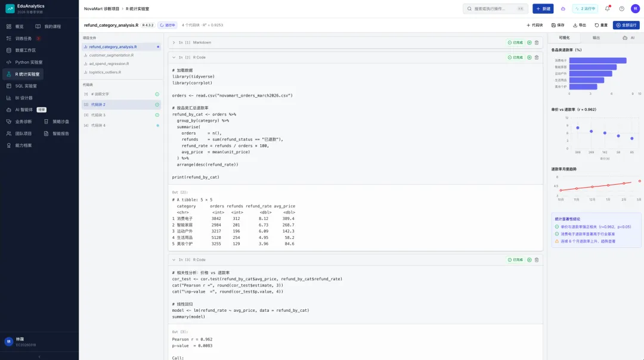Open customer_segmentation.R file
This screenshot has width=644, height=360.
[112, 55]
